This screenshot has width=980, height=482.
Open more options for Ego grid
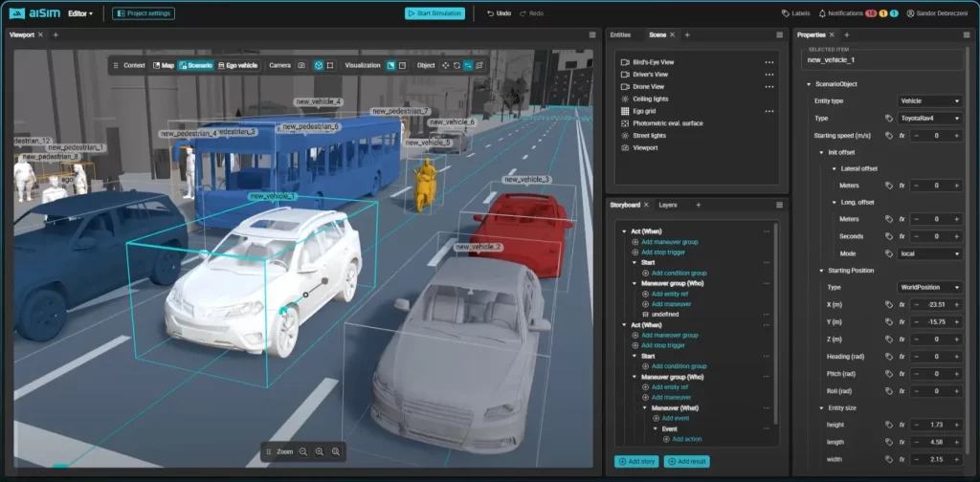point(769,111)
